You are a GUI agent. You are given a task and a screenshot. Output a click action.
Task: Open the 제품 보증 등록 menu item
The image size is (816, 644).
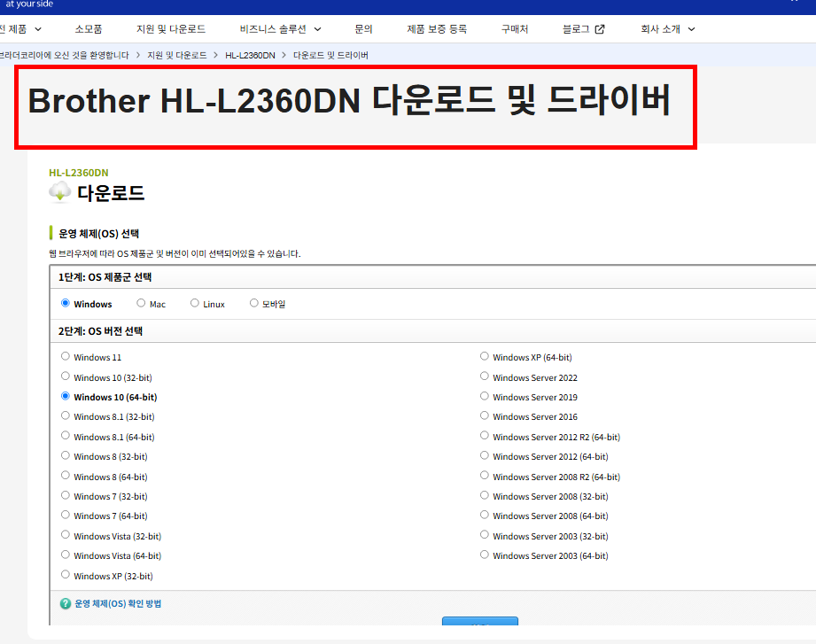(x=437, y=29)
